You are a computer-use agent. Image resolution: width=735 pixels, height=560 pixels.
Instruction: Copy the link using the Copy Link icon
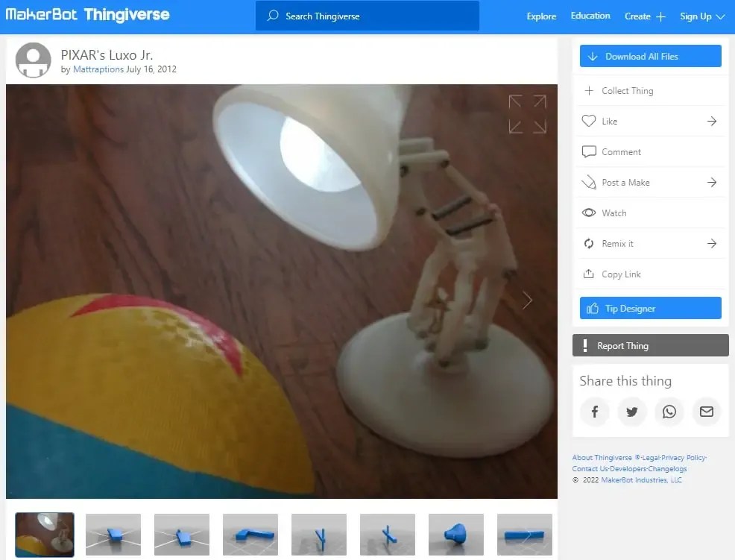point(590,274)
